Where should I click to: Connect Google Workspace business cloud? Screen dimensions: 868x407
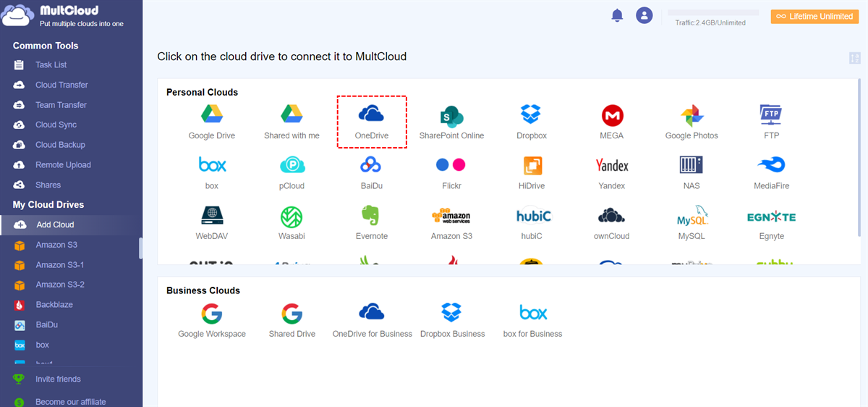pyautogui.click(x=212, y=321)
